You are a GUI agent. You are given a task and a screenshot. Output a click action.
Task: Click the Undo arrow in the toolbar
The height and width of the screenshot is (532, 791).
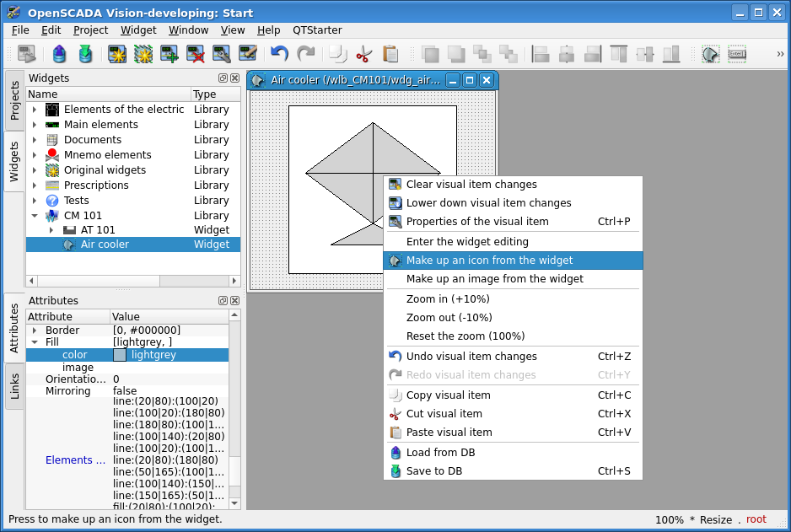click(280, 55)
